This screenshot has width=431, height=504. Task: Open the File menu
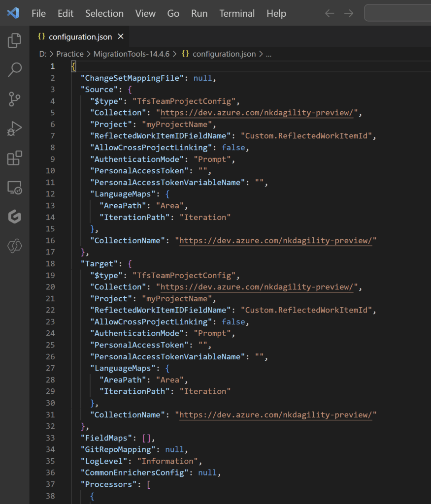tap(38, 13)
